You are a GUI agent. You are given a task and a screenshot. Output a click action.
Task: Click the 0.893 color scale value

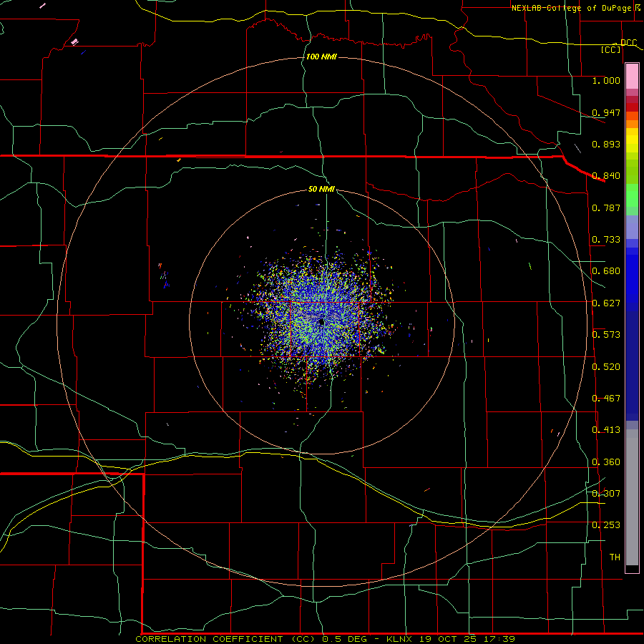click(x=606, y=144)
